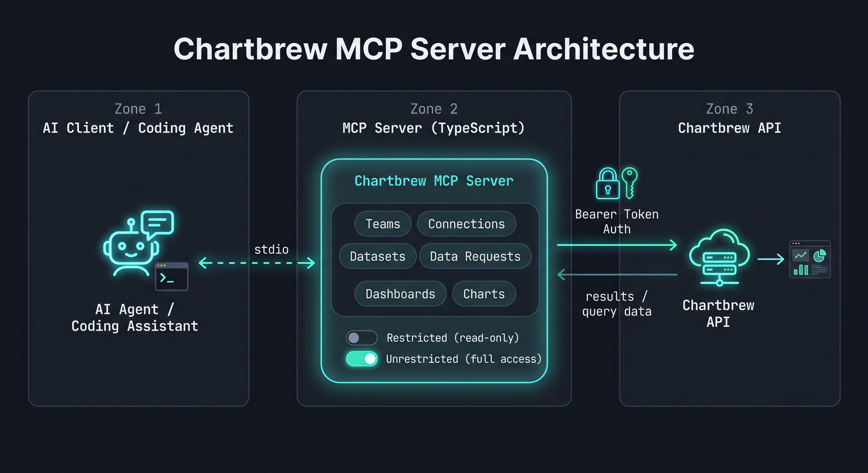Click the 'AI Agent / Coding Assistant' caption
The height and width of the screenshot is (473, 868).
pyautogui.click(x=135, y=317)
